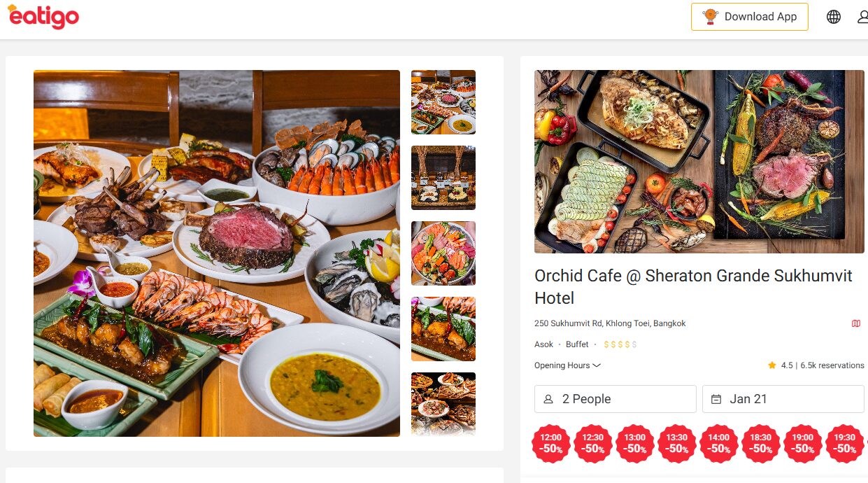Screen dimensions: 868x483
Task: Open the 2 People selector
Action: (x=616, y=399)
